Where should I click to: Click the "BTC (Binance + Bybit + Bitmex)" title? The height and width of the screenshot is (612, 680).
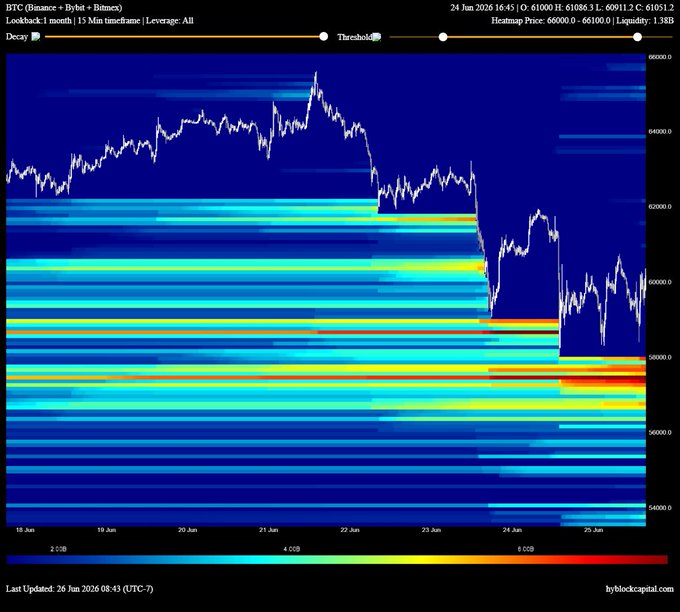click(x=64, y=7)
